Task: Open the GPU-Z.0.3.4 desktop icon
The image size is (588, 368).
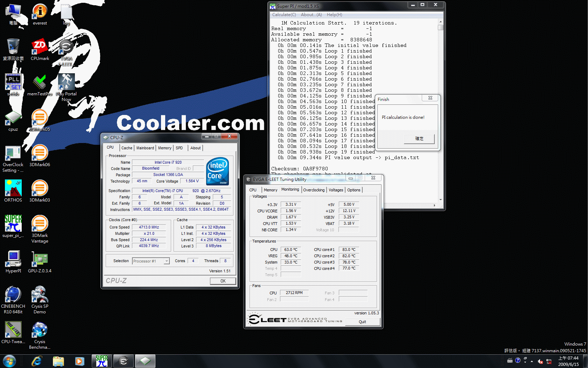Action: 40,262
